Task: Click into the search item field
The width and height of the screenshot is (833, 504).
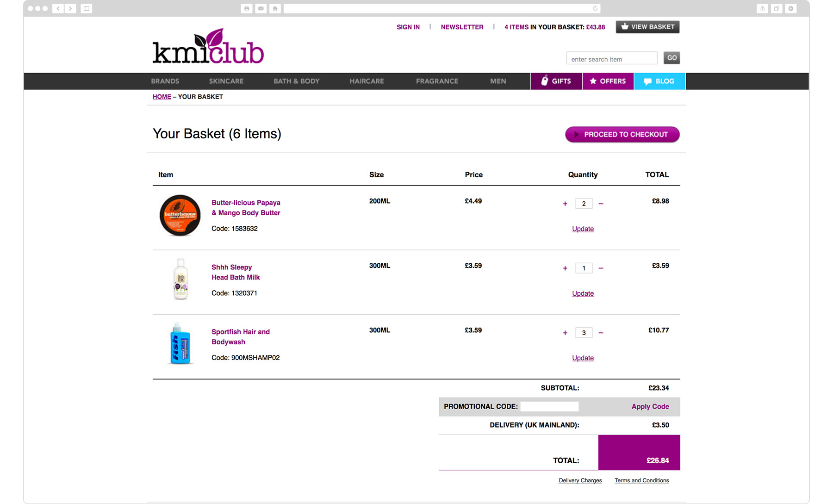Action: (x=612, y=59)
